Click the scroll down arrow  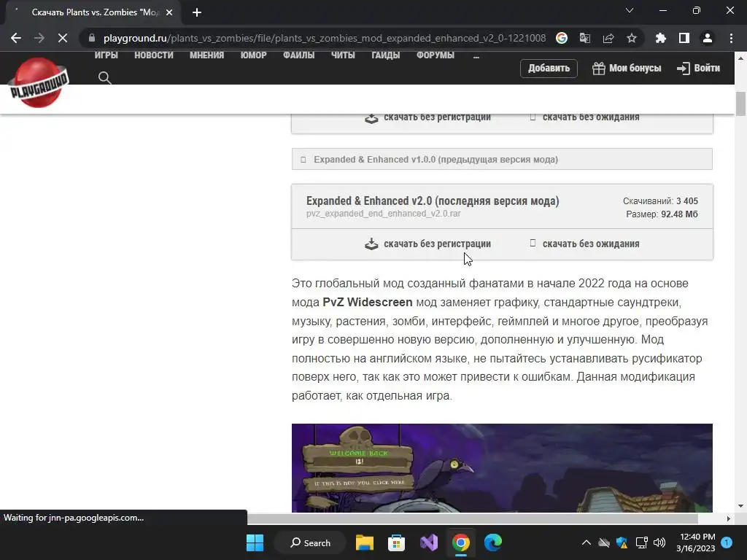740,506
